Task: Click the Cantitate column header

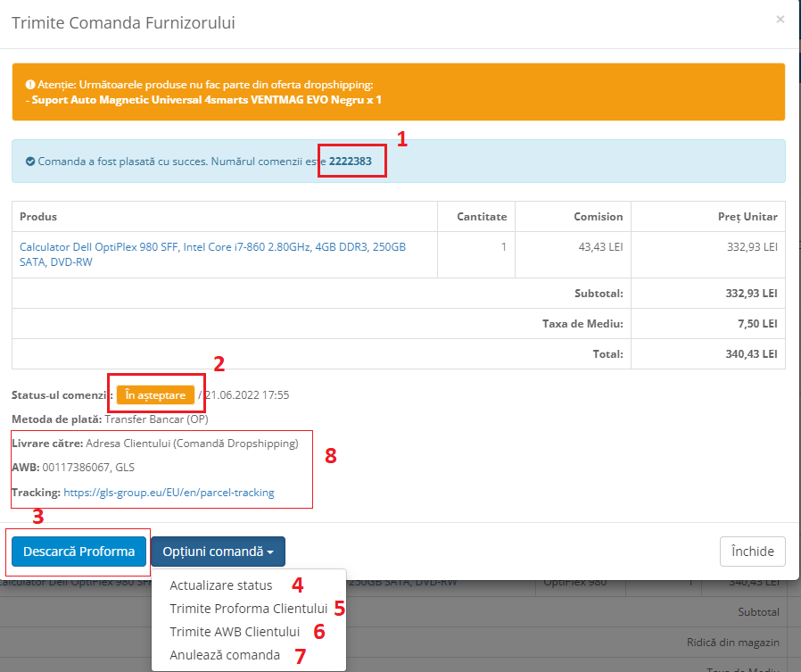Action: [482, 217]
